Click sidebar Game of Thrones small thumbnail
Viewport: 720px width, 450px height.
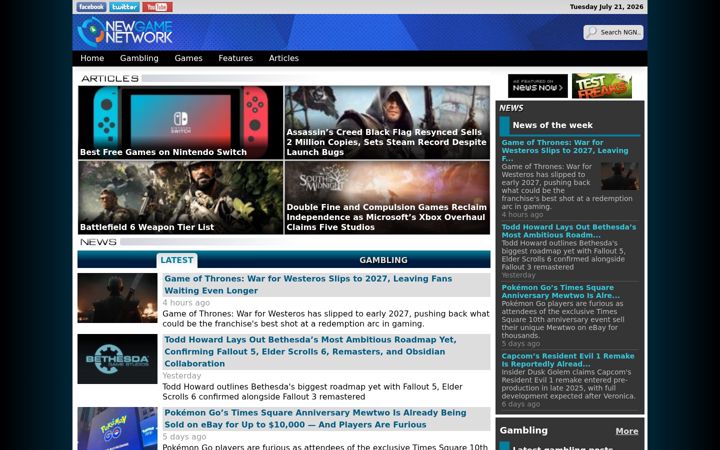(620, 176)
